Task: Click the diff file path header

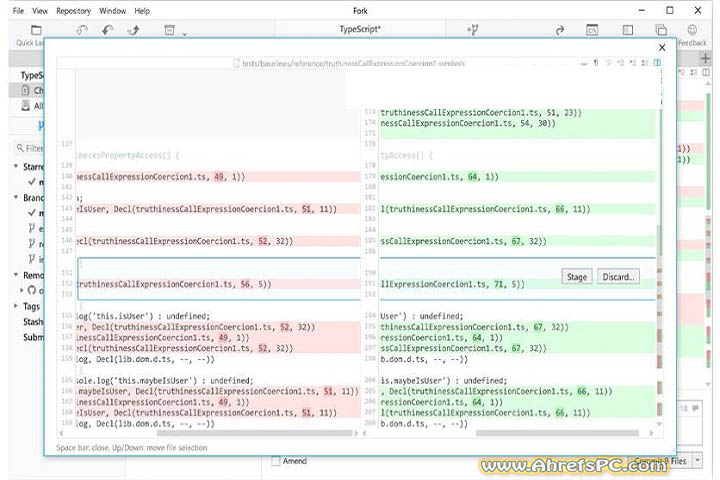Action: [353, 63]
